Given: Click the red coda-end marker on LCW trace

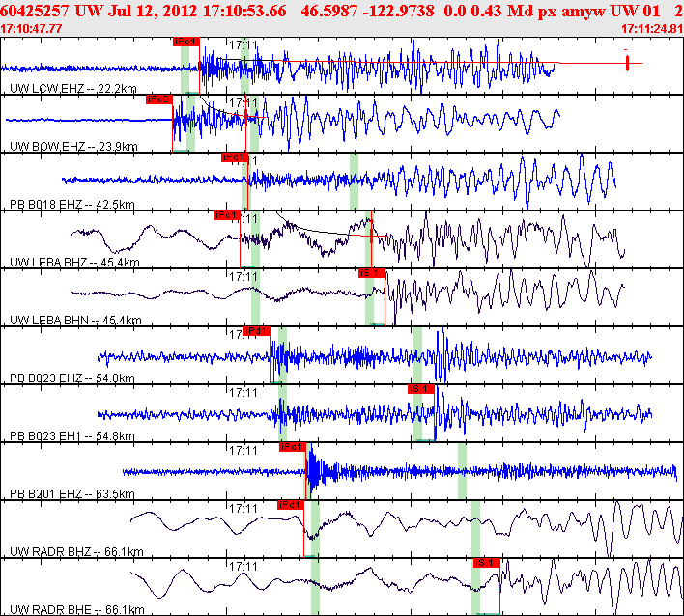Looking at the screenshot, I should coord(627,63).
